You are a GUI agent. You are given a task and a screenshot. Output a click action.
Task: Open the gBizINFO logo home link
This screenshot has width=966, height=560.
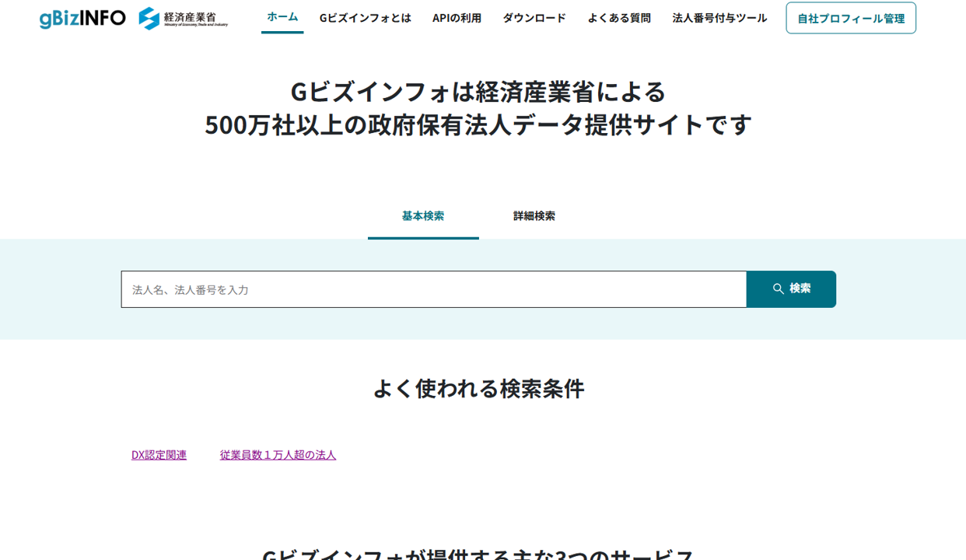[x=82, y=18]
